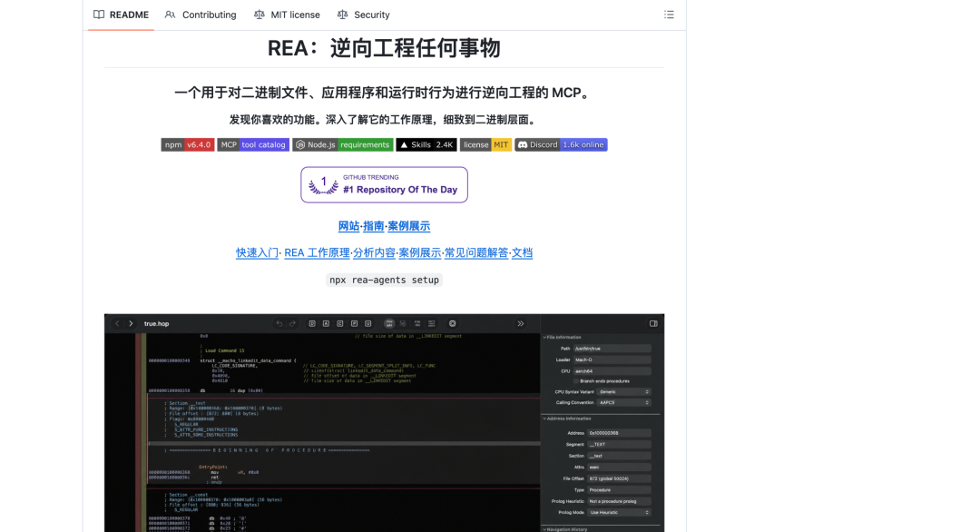Follow the 网站 link
Viewport: 980px width, 532px height.
(x=348, y=226)
